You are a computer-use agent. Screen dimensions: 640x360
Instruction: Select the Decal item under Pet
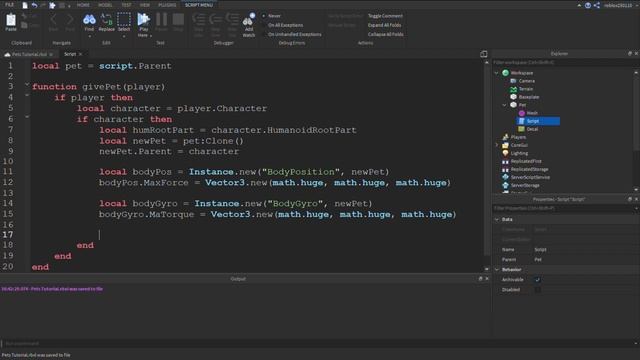pyautogui.click(x=532, y=129)
